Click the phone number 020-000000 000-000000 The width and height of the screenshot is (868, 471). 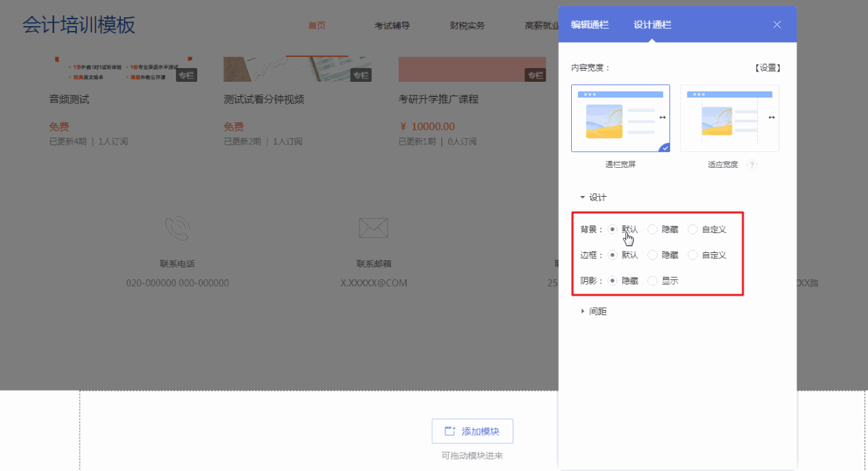point(177,283)
